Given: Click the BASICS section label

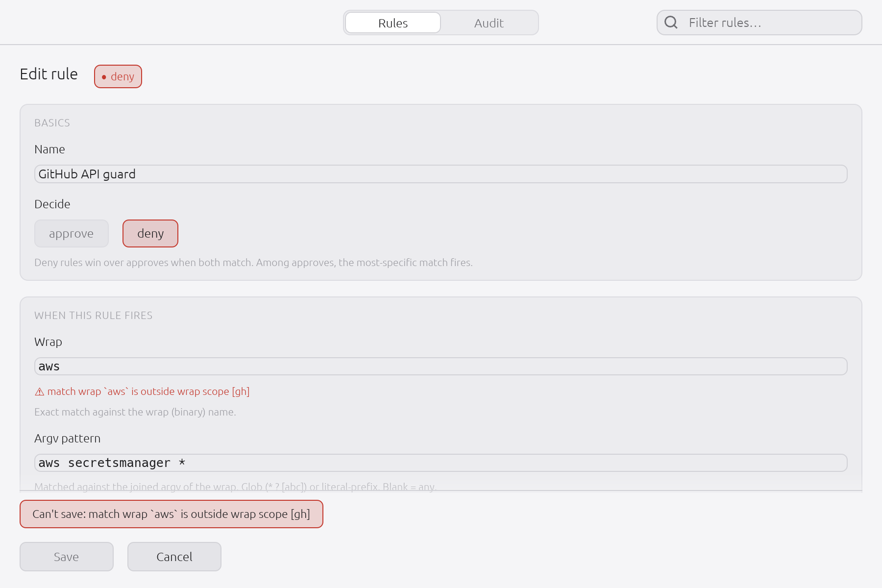Looking at the screenshot, I should [x=52, y=123].
